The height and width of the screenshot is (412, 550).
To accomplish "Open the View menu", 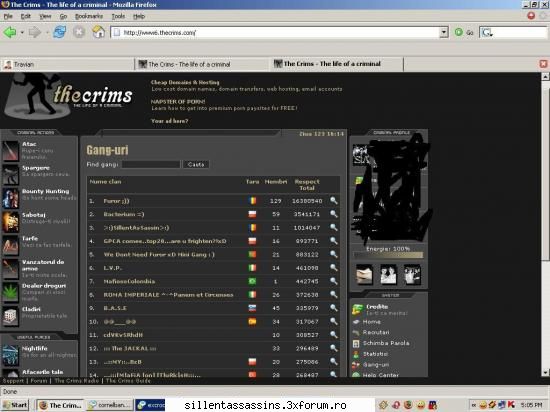I will (45, 16).
